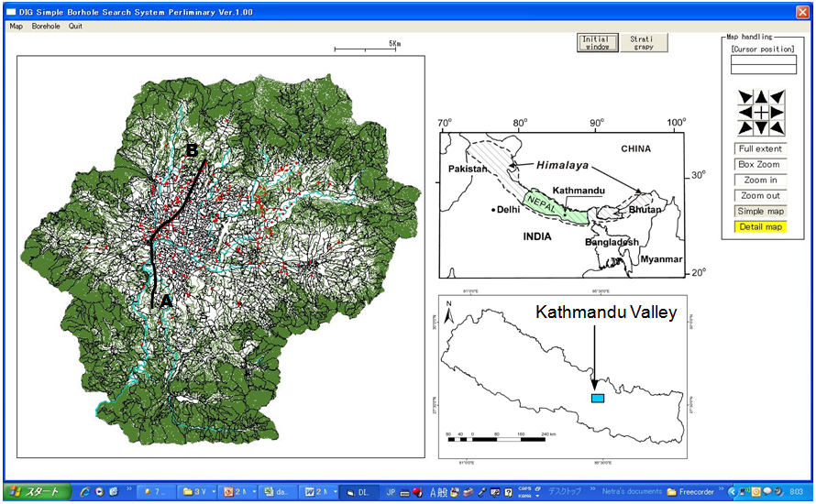Pan map diagonally toward the upper-right corner

(x=777, y=97)
